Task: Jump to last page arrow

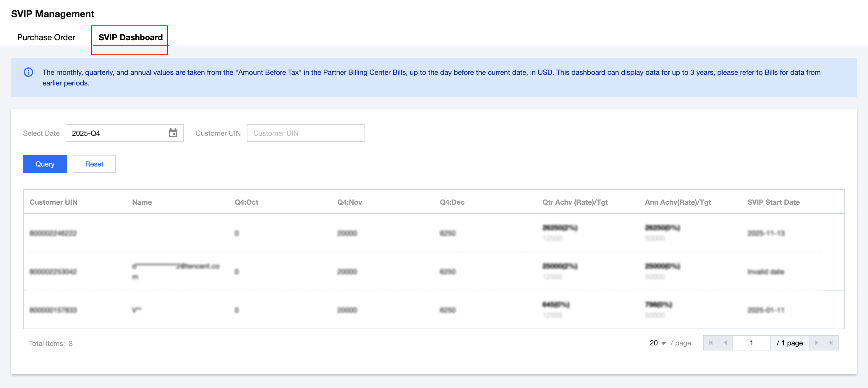Action: click(x=831, y=343)
